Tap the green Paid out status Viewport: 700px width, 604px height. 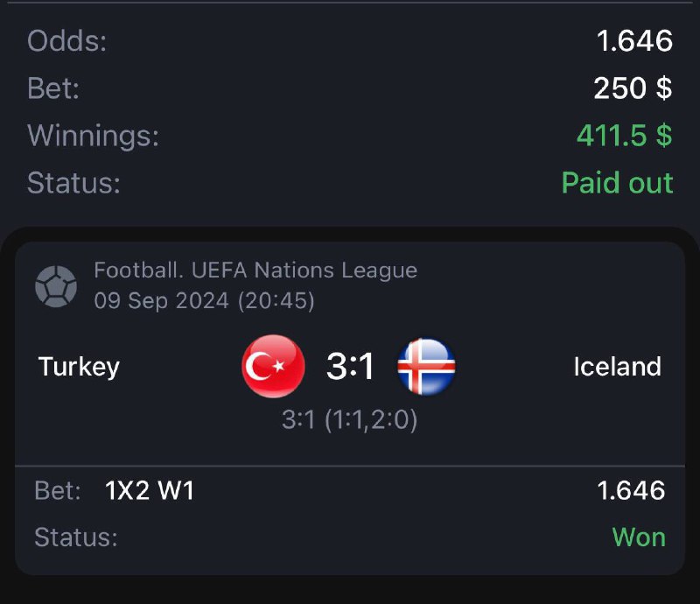[x=617, y=183]
